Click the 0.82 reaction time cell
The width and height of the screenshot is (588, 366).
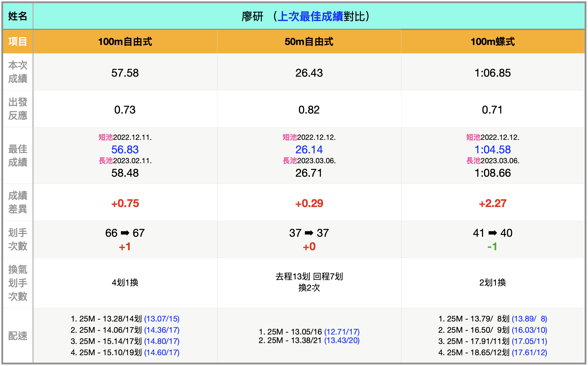point(309,110)
